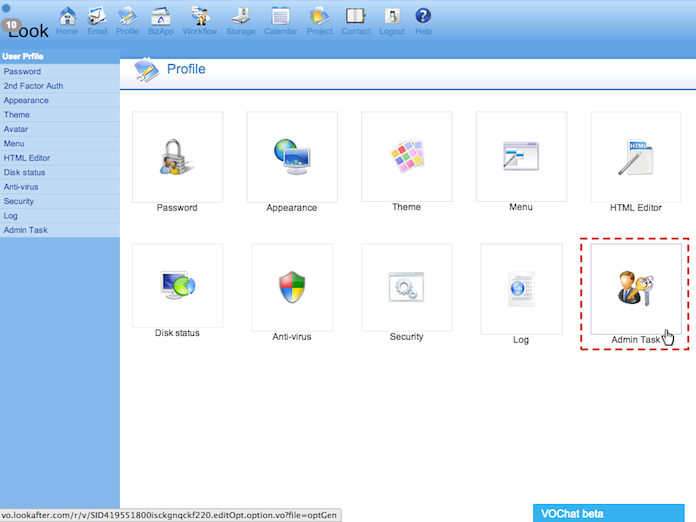Open the Appearance globe-monitor tile
Image resolution: width=696 pixels, height=522 pixels.
[292, 157]
